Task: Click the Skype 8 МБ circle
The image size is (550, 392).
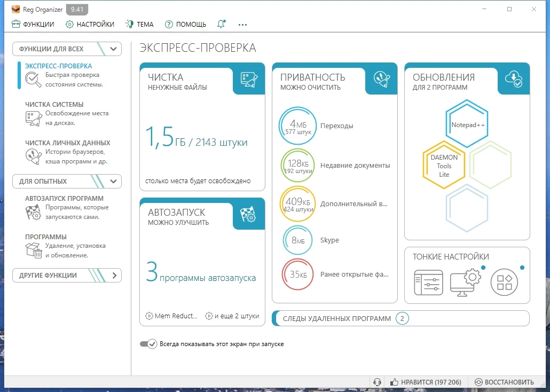Action: [298, 240]
